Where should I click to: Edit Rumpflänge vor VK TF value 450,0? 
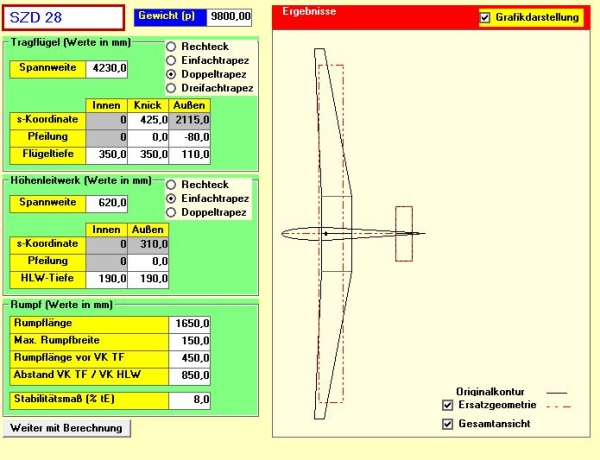click(189, 359)
